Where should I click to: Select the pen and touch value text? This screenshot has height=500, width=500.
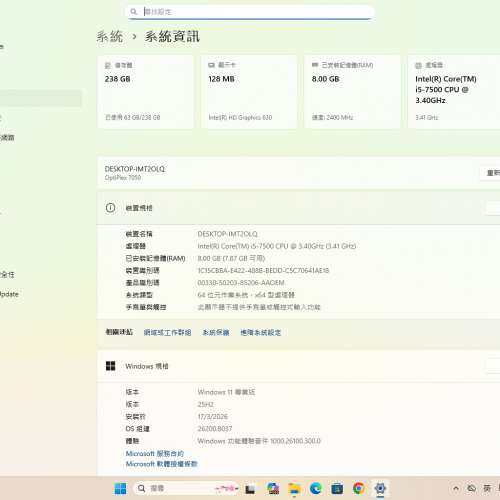[x=259, y=307]
